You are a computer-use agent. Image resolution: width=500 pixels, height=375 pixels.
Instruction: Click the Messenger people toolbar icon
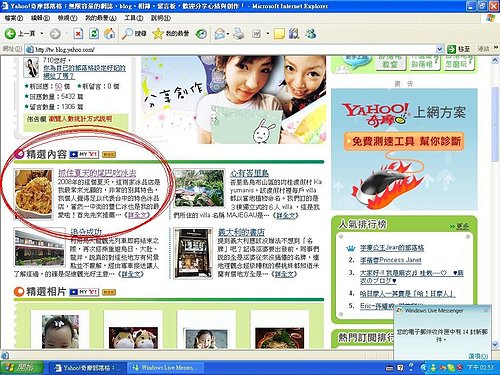click(311, 34)
